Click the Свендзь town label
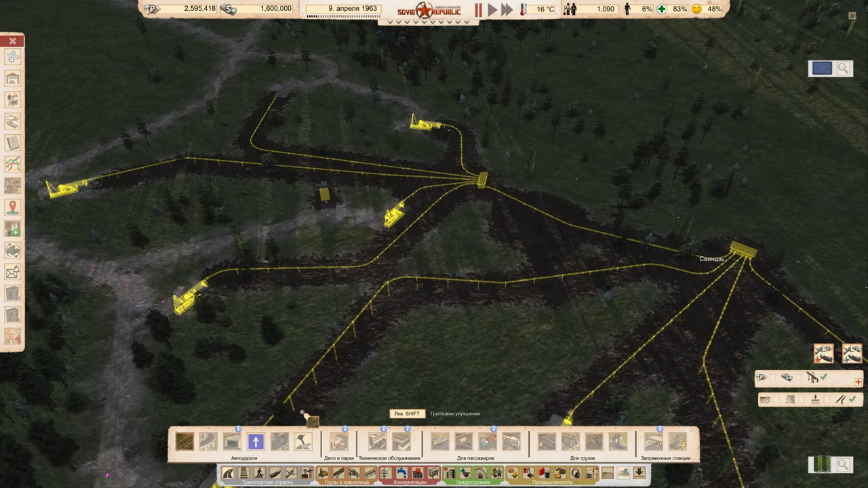The image size is (868, 488). (x=712, y=259)
